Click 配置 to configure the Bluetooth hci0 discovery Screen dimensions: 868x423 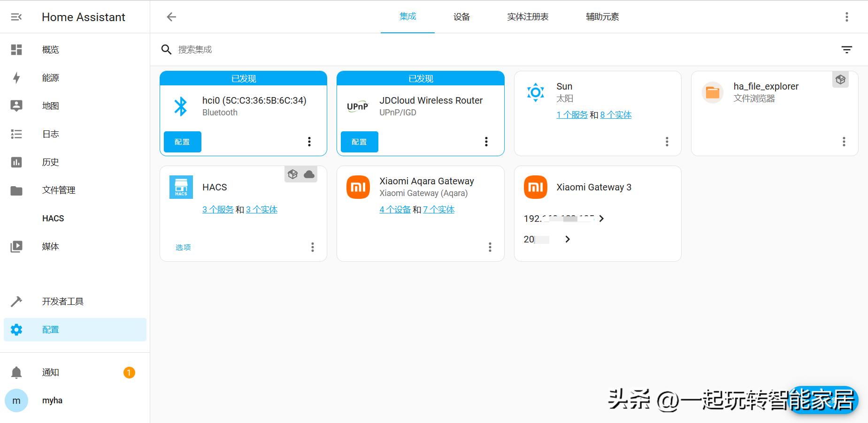(x=182, y=142)
